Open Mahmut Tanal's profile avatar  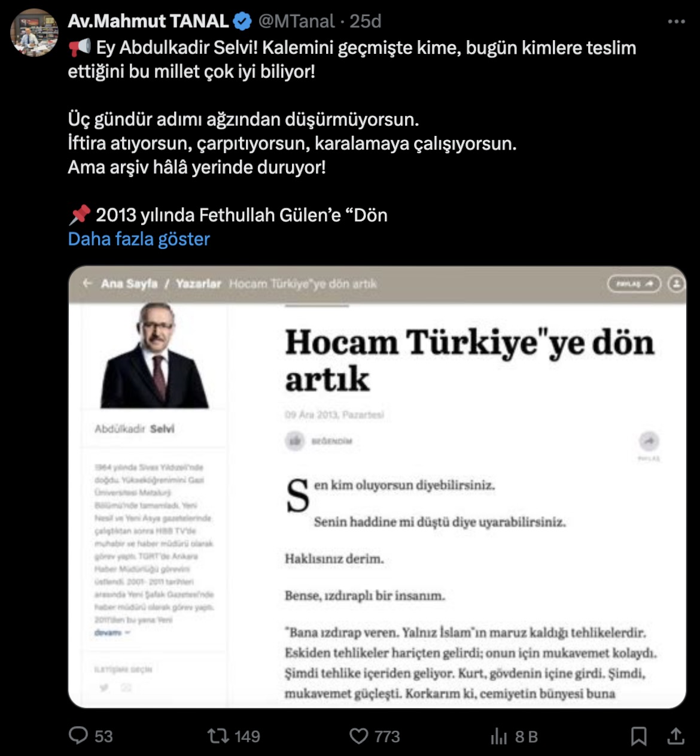pyautogui.click(x=34, y=32)
